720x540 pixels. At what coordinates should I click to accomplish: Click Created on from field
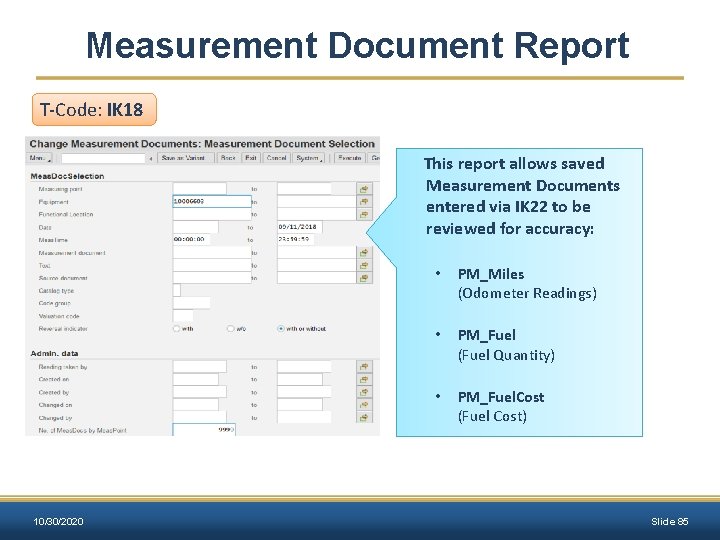[196, 379]
